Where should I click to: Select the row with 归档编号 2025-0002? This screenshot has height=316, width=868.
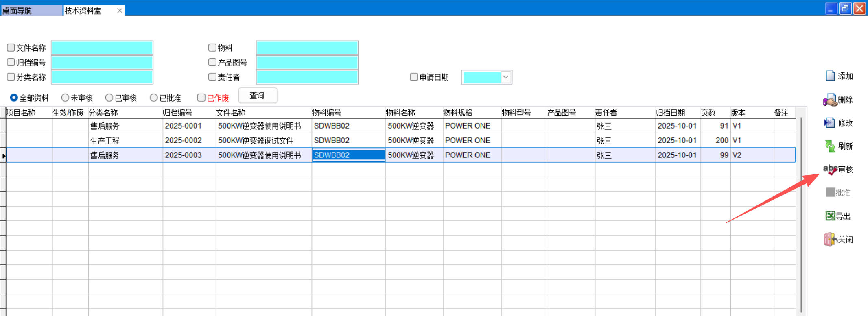coord(183,141)
